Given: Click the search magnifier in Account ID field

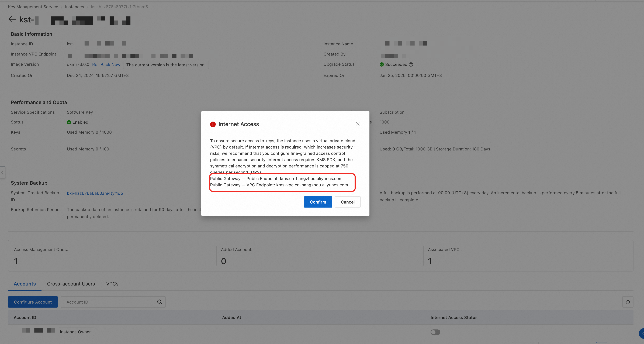Looking at the screenshot, I should [160, 302].
